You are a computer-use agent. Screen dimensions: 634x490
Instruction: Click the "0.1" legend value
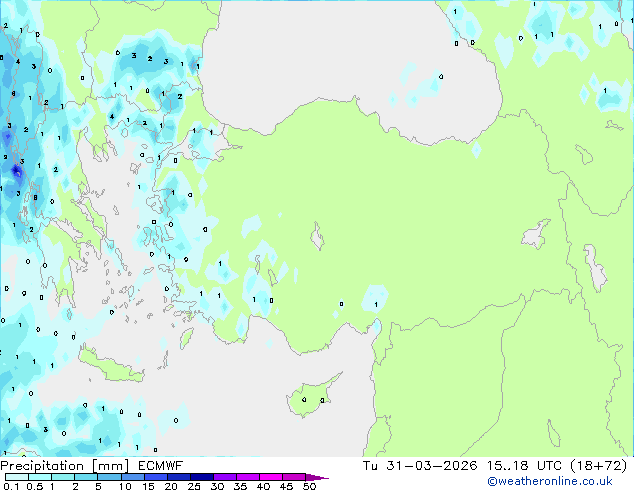pos(11,486)
